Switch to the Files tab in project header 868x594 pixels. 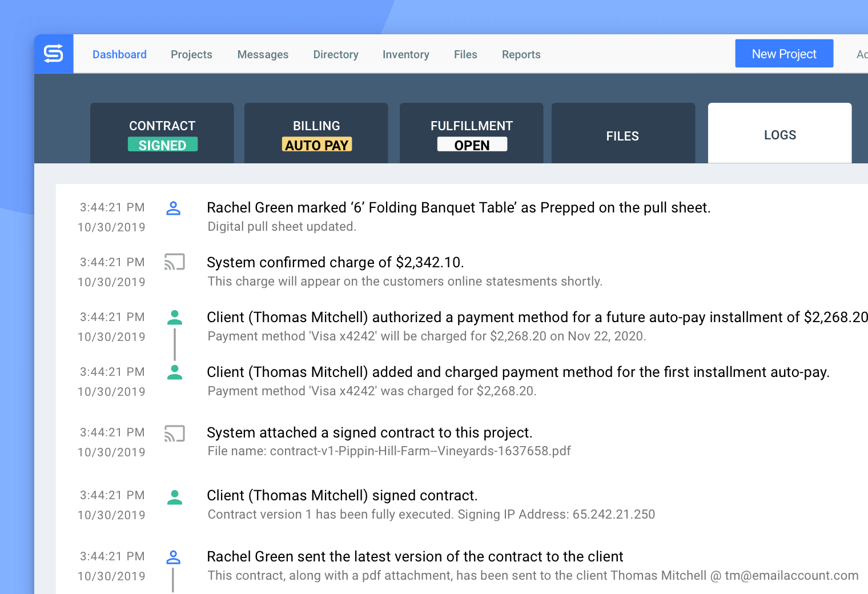pos(623,133)
